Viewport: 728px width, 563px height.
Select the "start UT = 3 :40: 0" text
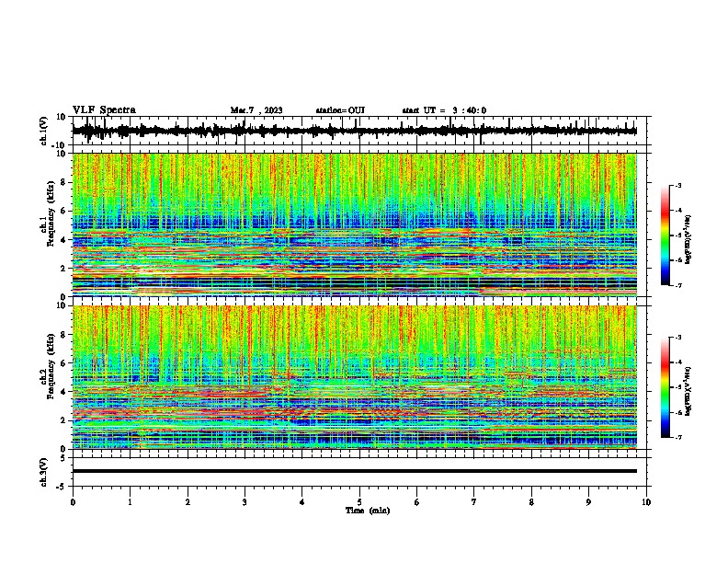pos(444,110)
